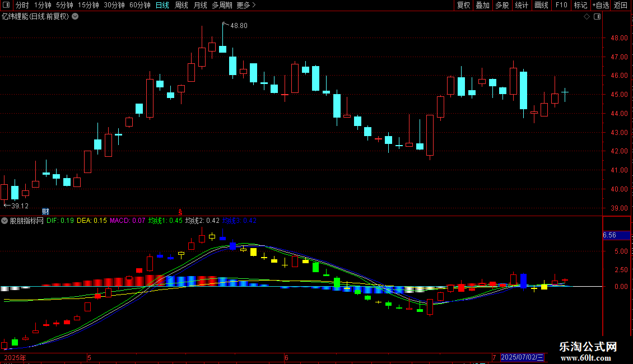Click 返回 to go back
The height and width of the screenshot is (364, 633).
coord(621,5)
